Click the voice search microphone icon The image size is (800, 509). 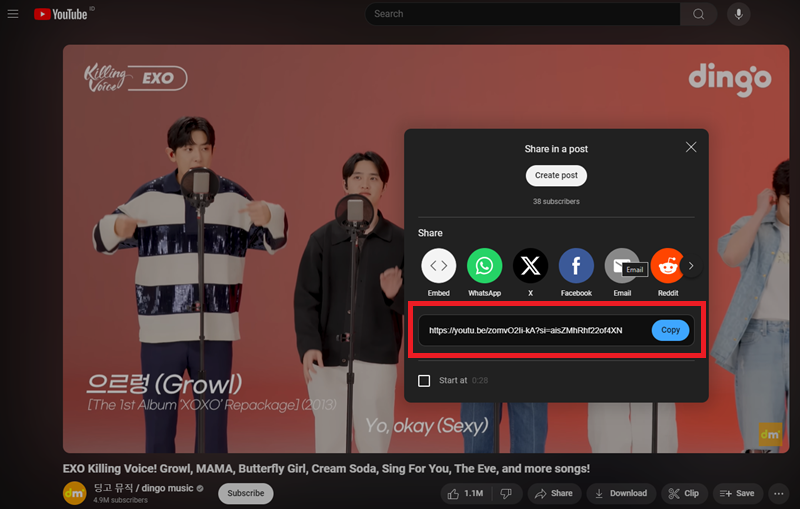[740, 14]
